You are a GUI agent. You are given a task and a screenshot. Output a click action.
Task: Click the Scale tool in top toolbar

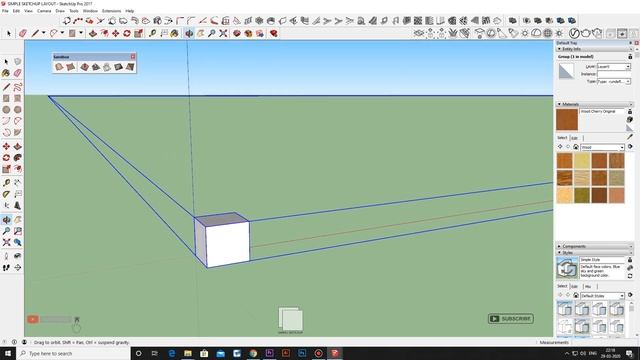click(139, 33)
